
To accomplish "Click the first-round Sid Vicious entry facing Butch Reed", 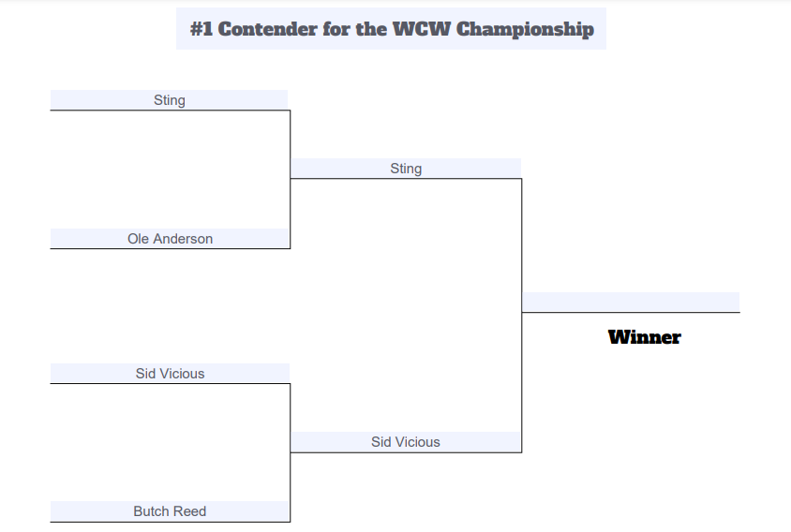I will pos(170,373).
